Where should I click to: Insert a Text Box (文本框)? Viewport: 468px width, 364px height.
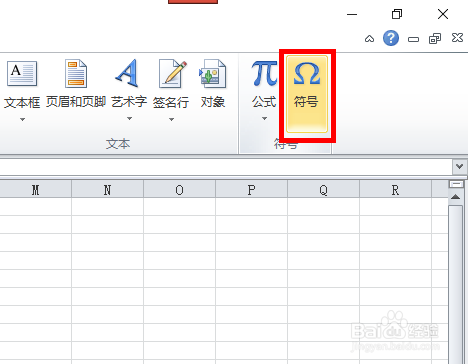click(22, 83)
